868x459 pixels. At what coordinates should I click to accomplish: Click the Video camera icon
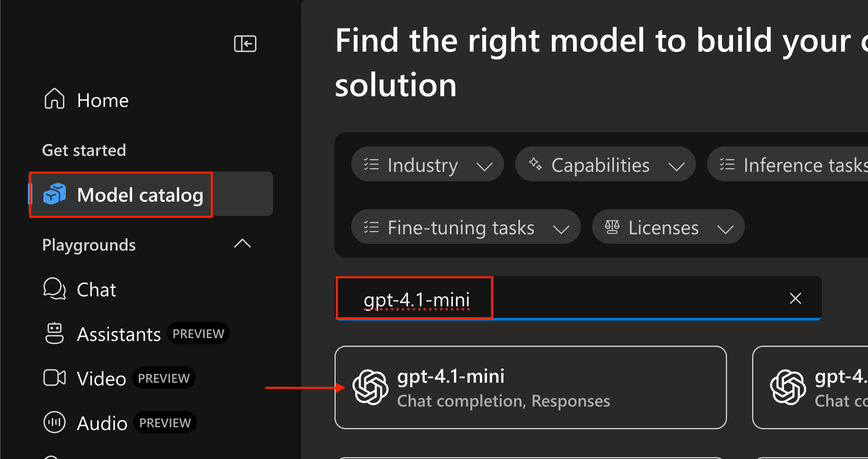pos(54,378)
